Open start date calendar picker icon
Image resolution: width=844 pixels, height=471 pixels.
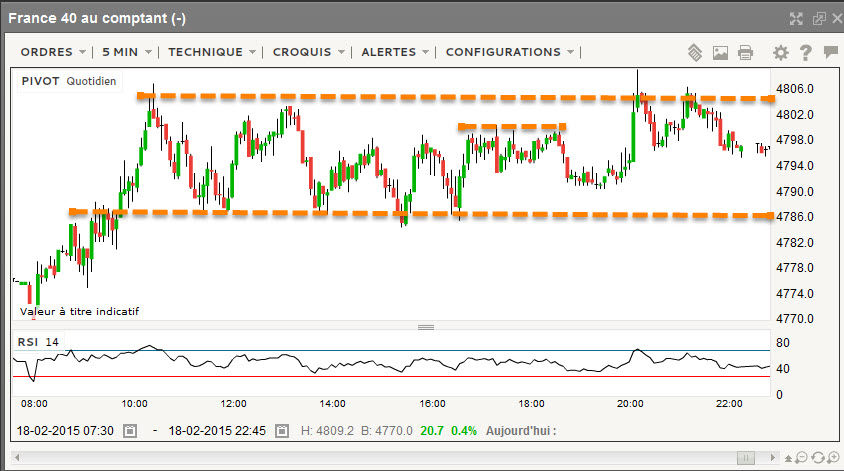pos(130,431)
